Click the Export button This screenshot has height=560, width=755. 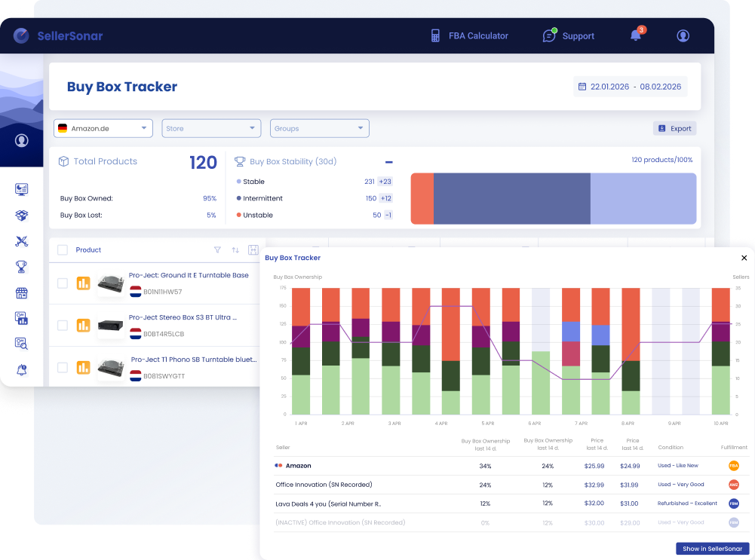[x=674, y=128]
